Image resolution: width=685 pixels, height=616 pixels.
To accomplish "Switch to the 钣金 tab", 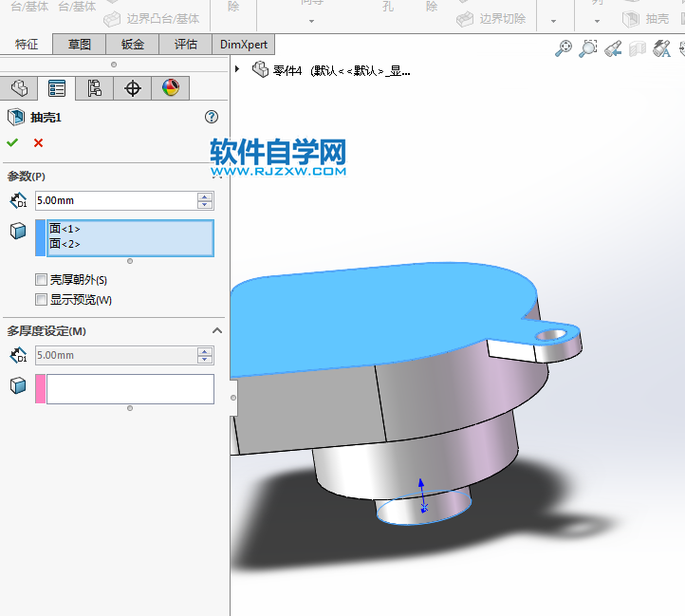I will [x=133, y=45].
